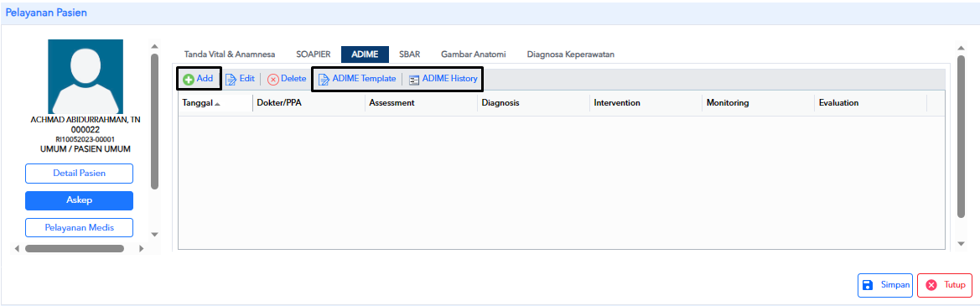Image resolution: width=980 pixels, height=306 pixels.
Task: Click the green plus Add icon
Action: 189,80
